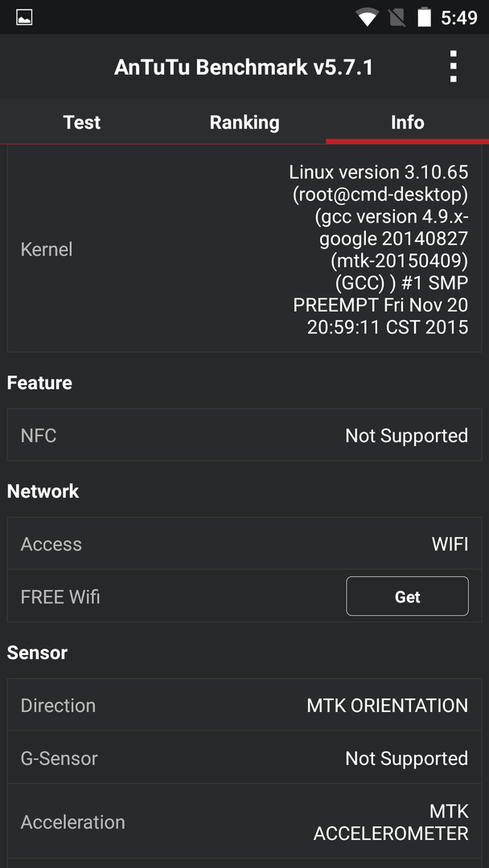489x868 pixels.
Task: Tap the Wi-Fi signal status icon
Action: pos(368,18)
